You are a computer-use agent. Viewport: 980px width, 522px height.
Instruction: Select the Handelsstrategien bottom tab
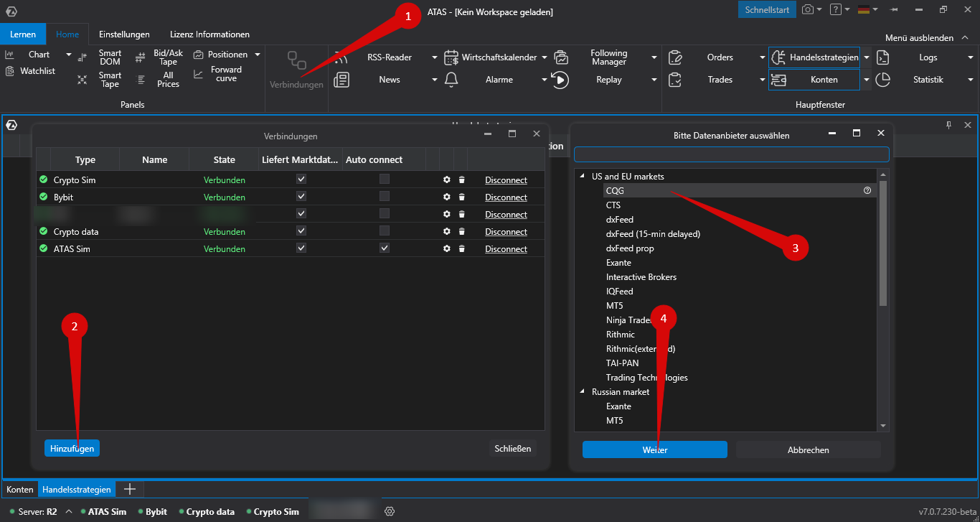point(77,489)
